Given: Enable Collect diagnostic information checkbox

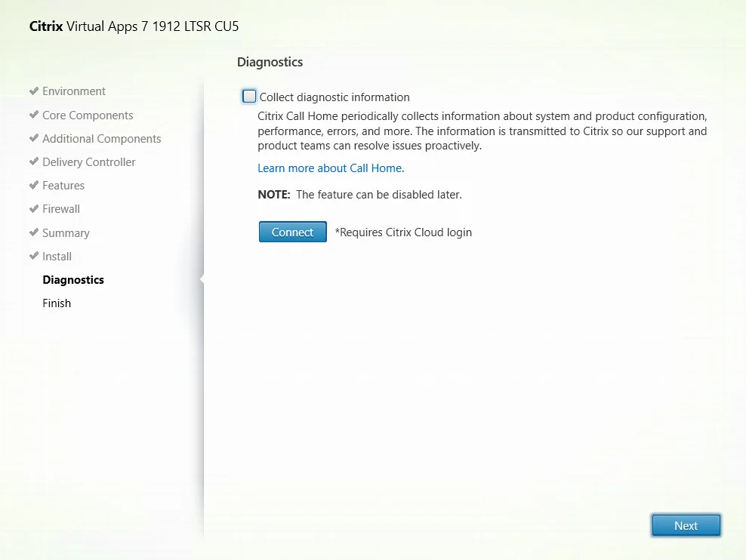Looking at the screenshot, I should coord(249,97).
